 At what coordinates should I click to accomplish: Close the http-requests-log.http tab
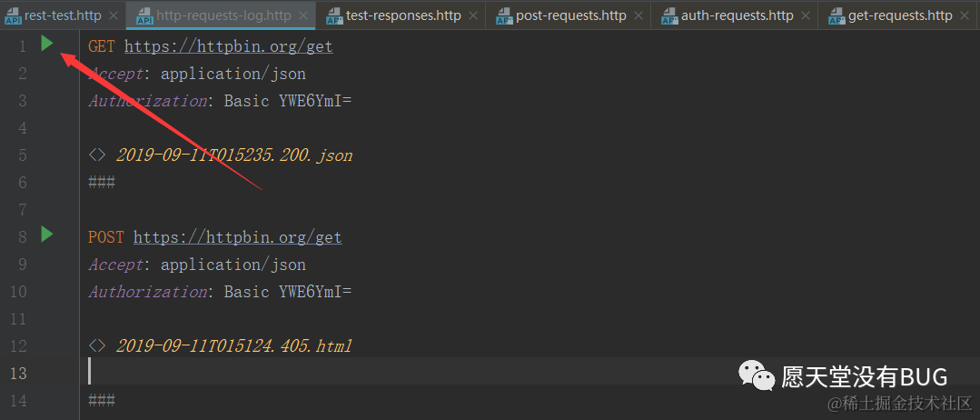point(302,15)
